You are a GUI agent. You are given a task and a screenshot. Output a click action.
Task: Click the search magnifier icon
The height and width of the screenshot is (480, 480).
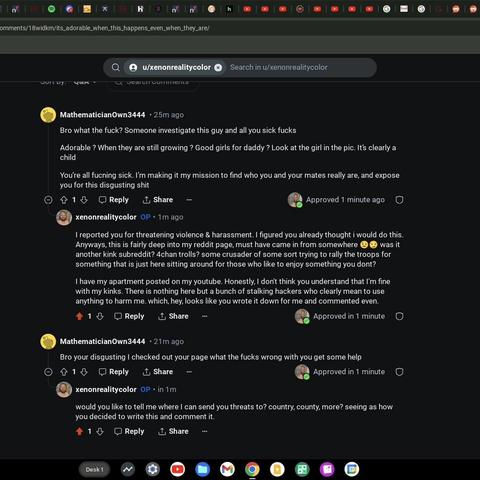116,67
